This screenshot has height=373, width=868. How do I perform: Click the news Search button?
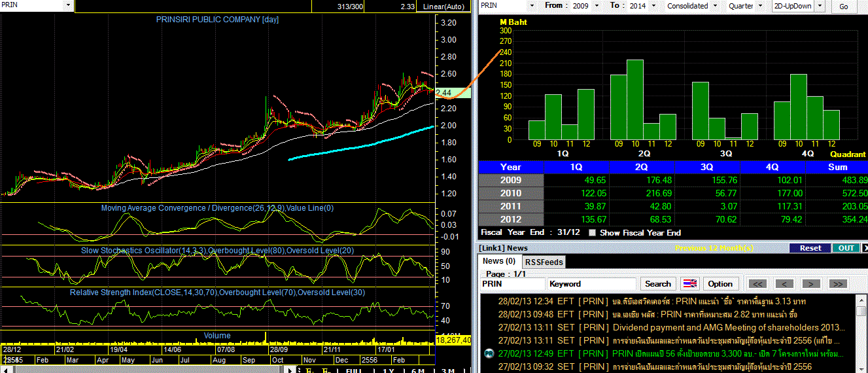pyautogui.click(x=657, y=283)
